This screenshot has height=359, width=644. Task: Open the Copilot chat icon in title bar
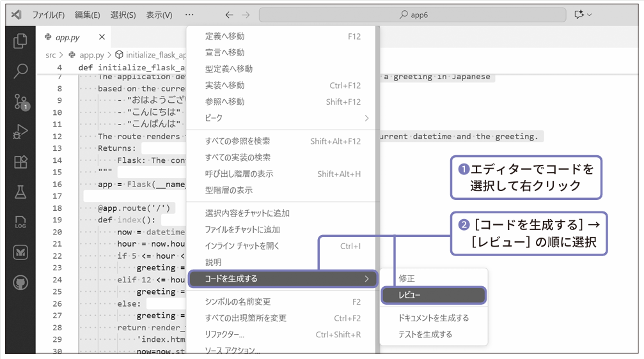[579, 15]
